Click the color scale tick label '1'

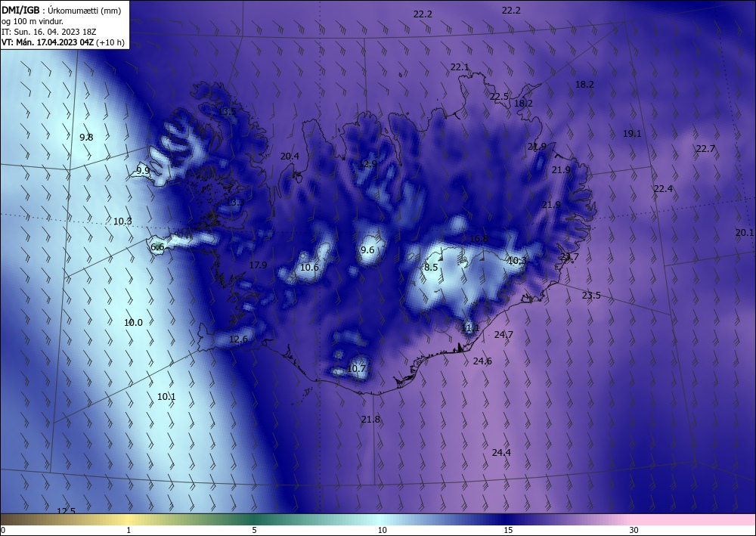129,531
